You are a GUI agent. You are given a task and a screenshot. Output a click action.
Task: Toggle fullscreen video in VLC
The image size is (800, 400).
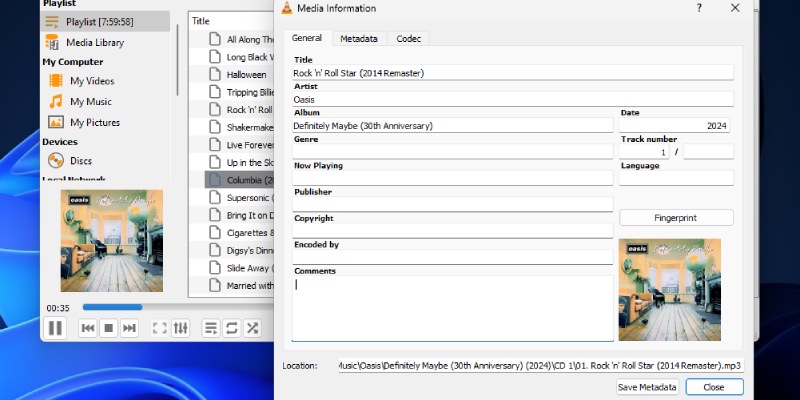tap(160, 328)
